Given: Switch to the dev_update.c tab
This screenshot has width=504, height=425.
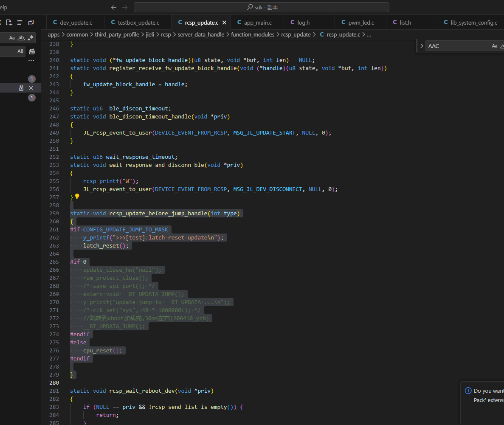Looking at the screenshot, I should pos(75,23).
